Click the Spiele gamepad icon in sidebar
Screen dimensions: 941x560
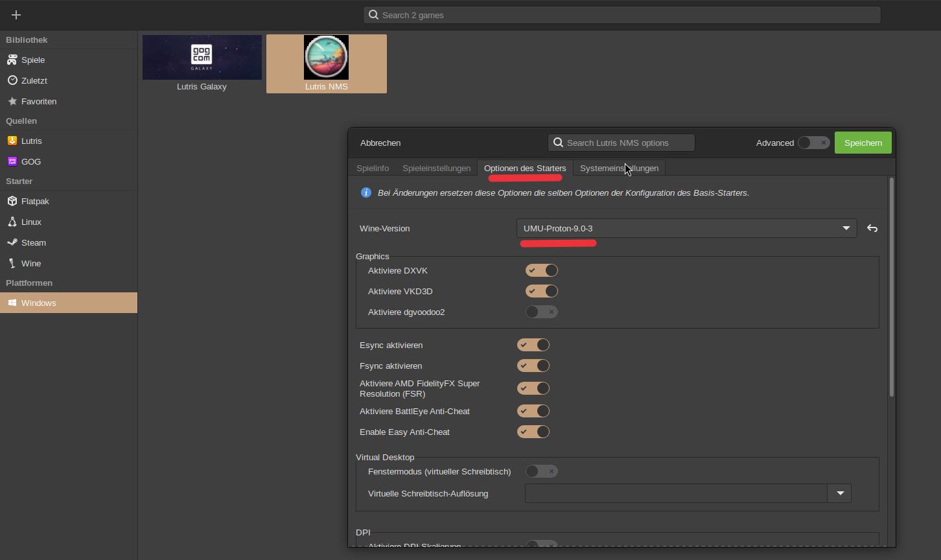point(12,60)
